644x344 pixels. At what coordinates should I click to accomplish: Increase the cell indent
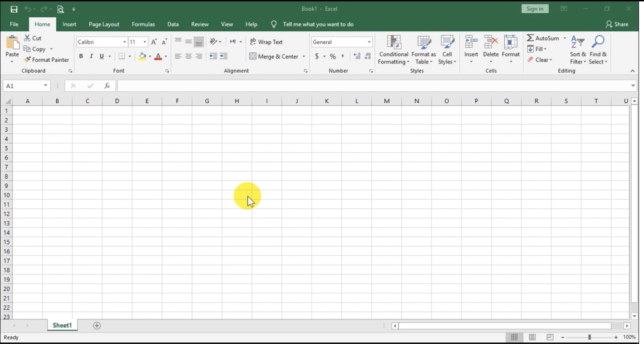pyautogui.click(x=223, y=56)
